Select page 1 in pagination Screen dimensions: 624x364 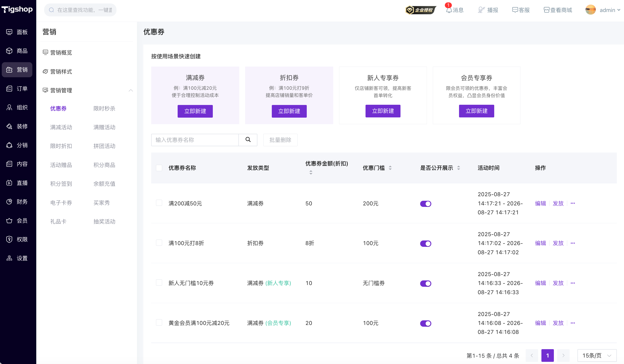548,355
